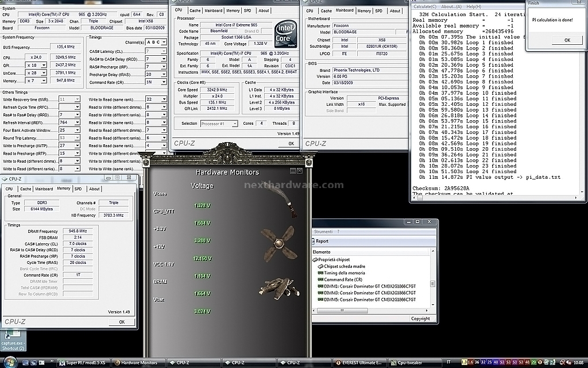Click Copyright in the Everest status bar

point(420,319)
